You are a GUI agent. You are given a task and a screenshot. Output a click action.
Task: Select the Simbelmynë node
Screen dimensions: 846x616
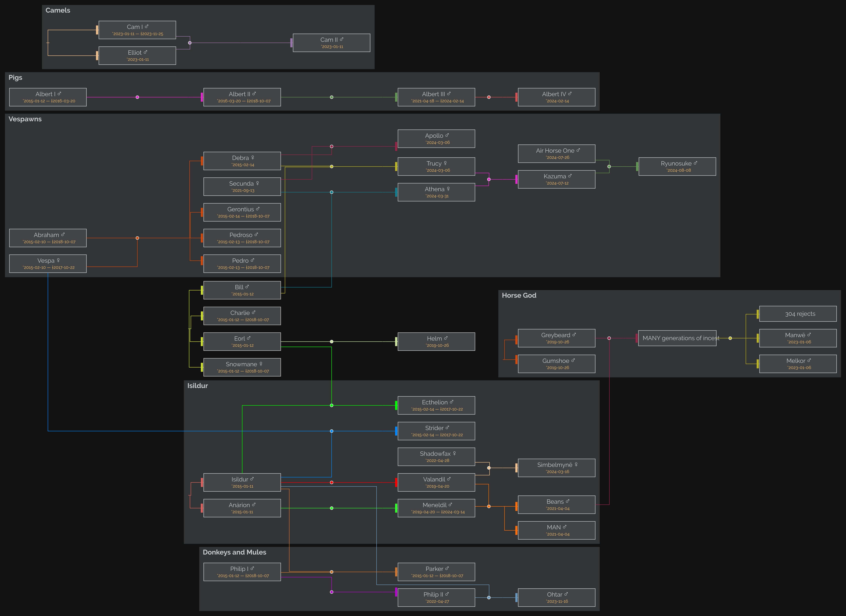click(x=557, y=468)
